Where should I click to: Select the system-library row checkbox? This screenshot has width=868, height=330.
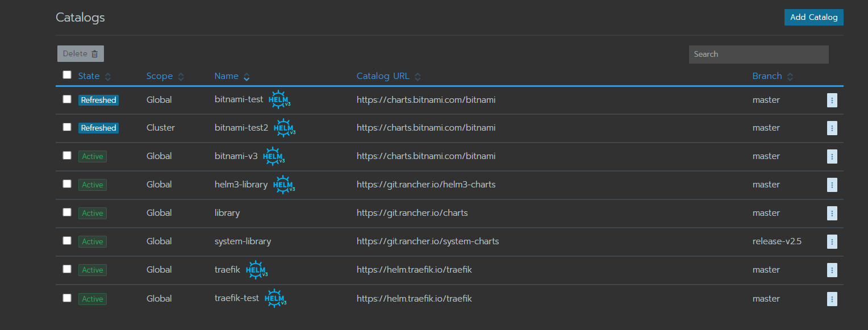pos(66,240)
